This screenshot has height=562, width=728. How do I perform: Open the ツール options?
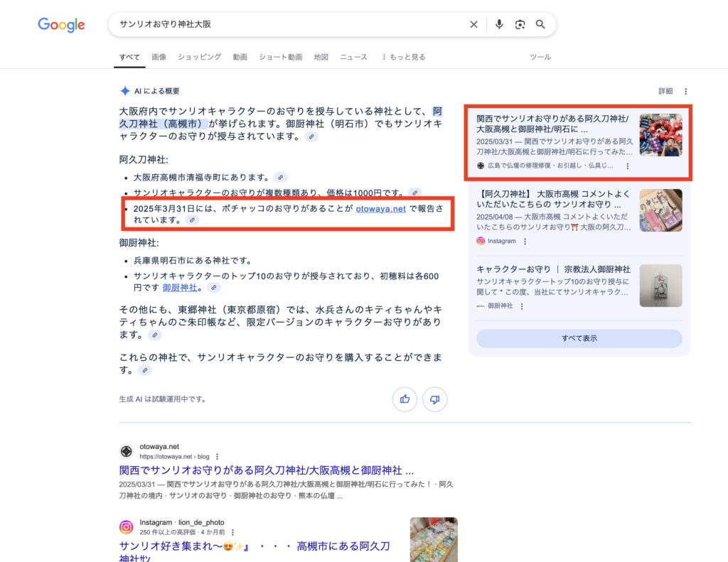pyautogui.click(x=540, y=57)
